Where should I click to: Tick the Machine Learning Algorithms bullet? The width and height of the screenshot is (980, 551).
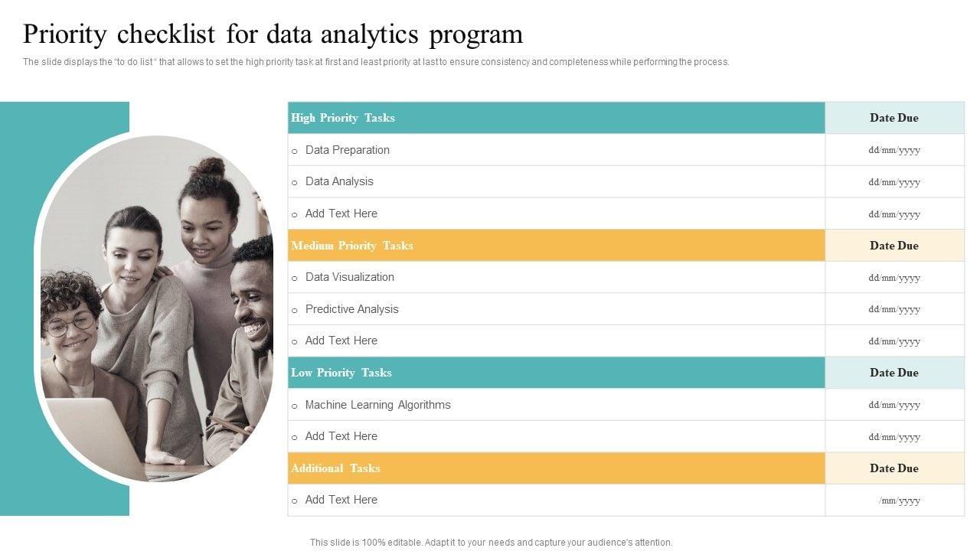[x=295, y=406]
